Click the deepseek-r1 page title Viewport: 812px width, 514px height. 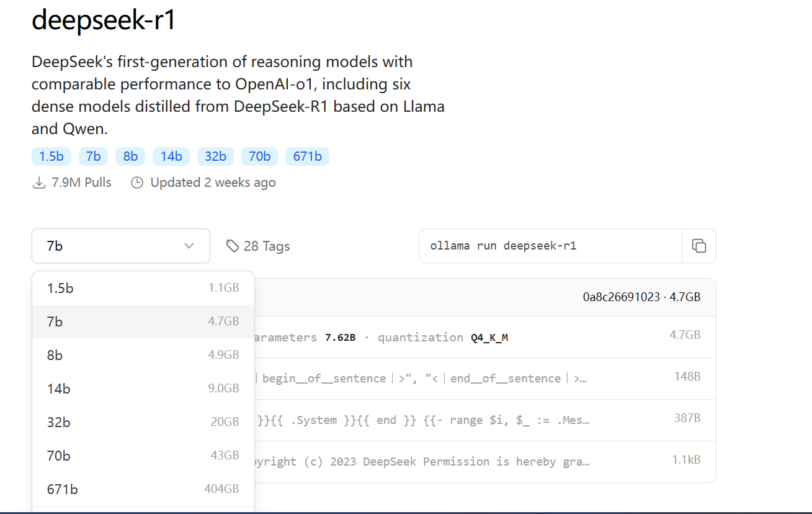pos(103,20)
